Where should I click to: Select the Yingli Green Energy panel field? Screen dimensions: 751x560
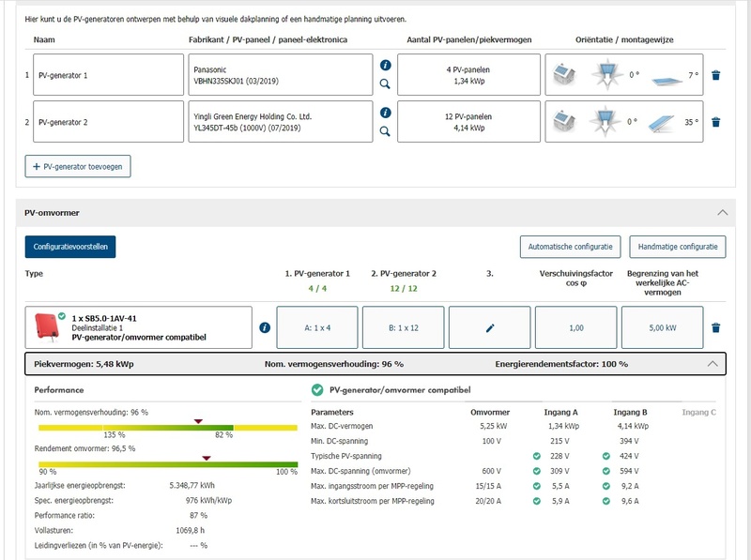280,122
